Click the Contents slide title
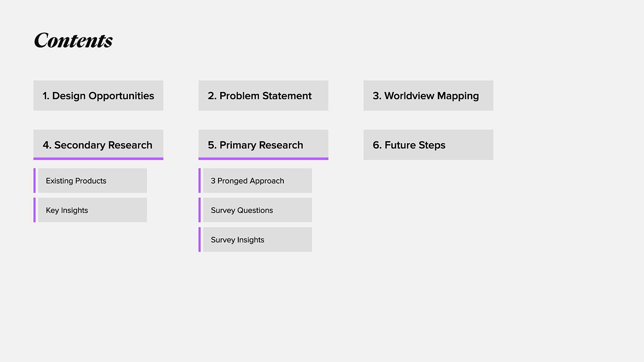 [x=73, y=41]
